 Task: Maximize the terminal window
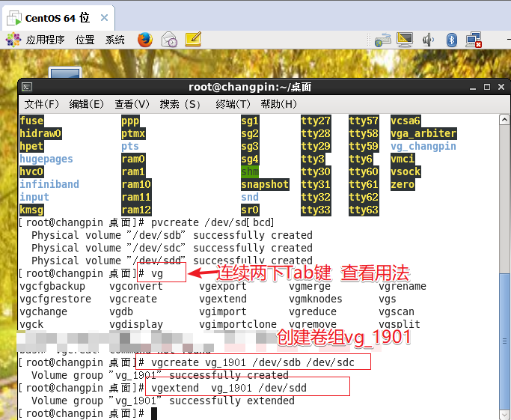pyautogui.click(x=487, y=87)
